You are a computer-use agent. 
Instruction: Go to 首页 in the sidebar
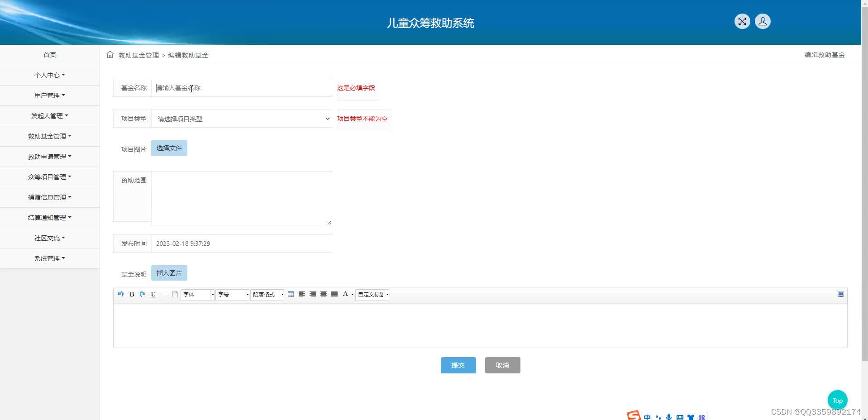pyautogui.click(x=50, y=55)
